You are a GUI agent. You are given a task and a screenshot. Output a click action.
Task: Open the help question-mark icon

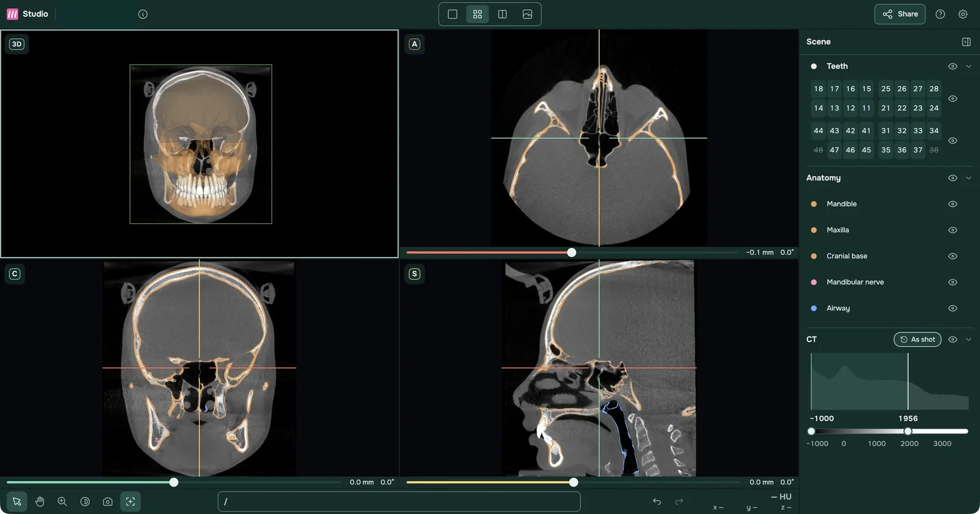coord(940,14)
